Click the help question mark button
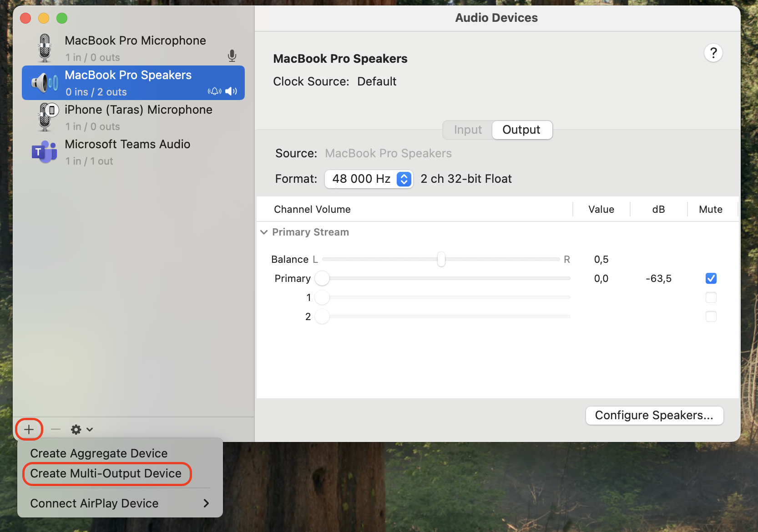The width and height of the screenshot is (758, 532). pos(713,53)
